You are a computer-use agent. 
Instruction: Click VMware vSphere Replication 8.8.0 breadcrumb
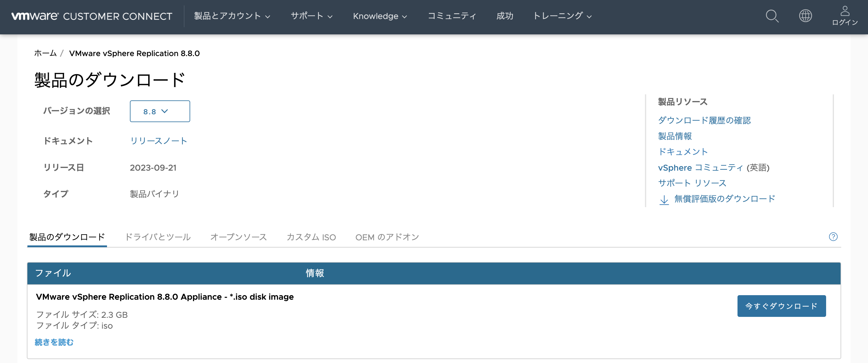(134, 53)
